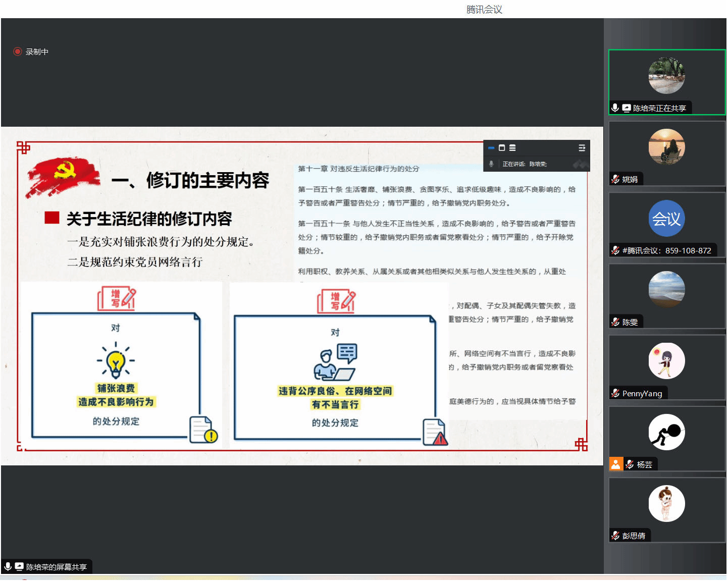Click the mic icon in bottom-left share label

click(x=8, y=567)
